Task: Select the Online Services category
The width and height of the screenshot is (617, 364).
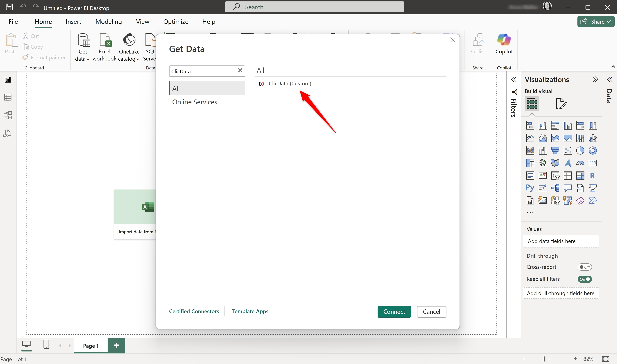Action: (x=195, y=102)
